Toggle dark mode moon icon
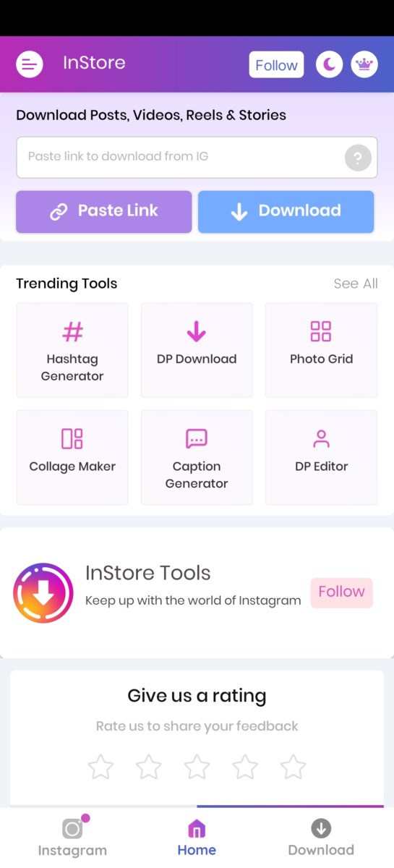 [x=329, y=64]
